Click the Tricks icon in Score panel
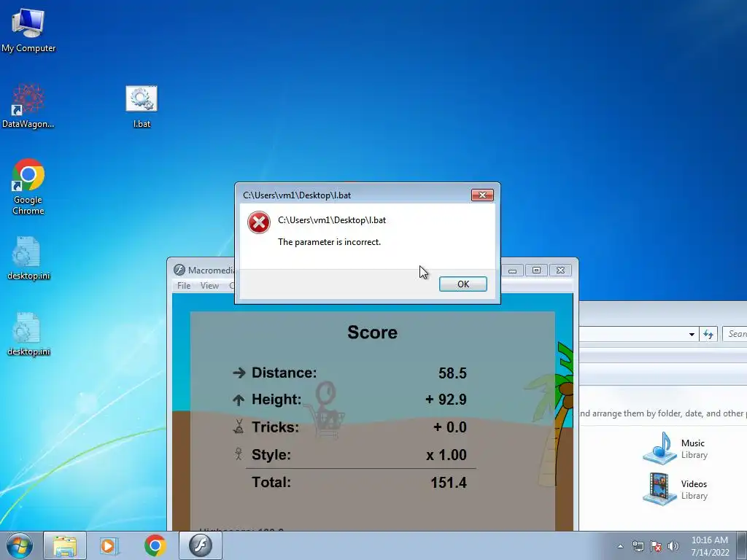This screenshot has height=560, width=747. pyautogui.click(x=239, y=426)
